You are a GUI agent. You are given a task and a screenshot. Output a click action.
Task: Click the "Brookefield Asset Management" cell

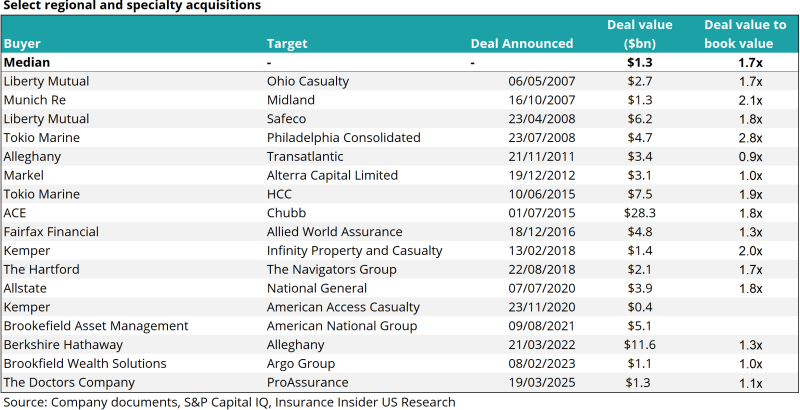click(96, 326)
